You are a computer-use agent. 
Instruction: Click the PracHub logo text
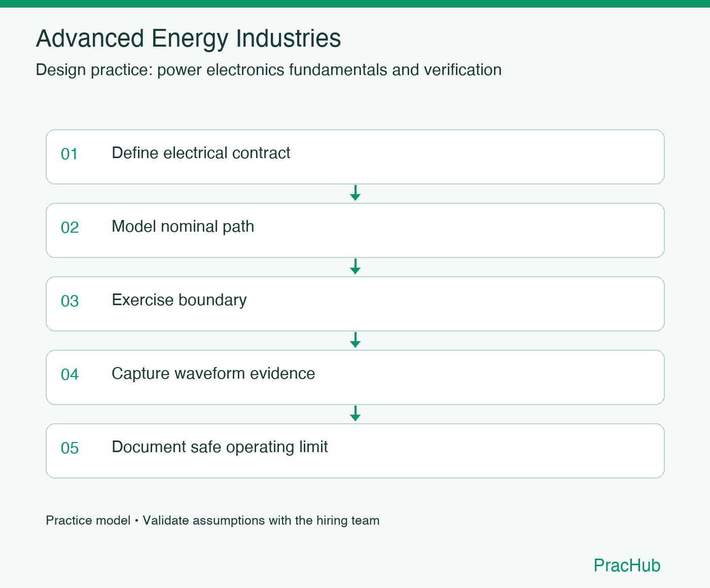(x=627, y=565)
